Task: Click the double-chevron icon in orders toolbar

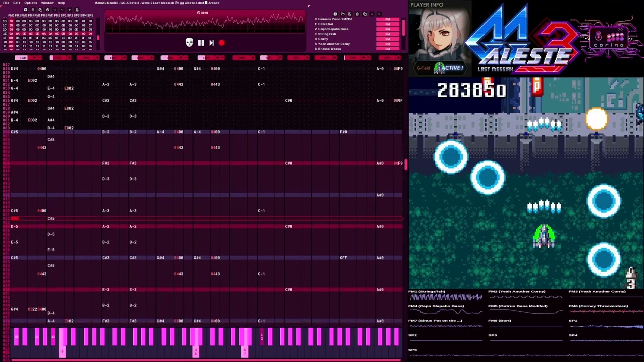Action: tap(70, 10)
